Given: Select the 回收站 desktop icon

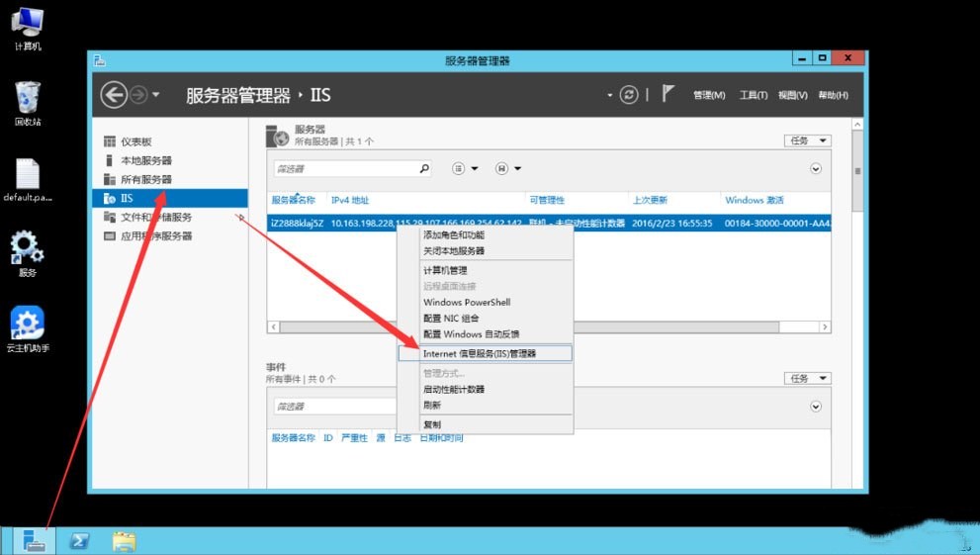Looking at the screenshot, I should (x=28, y=104).
